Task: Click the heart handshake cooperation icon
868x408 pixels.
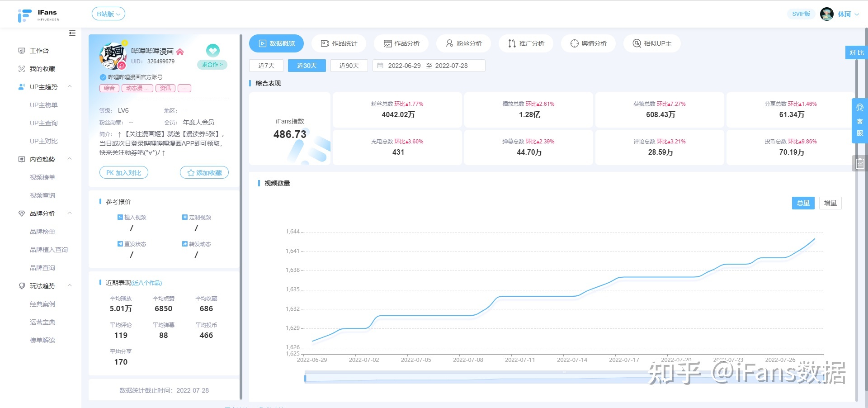Action: point(213,50)
